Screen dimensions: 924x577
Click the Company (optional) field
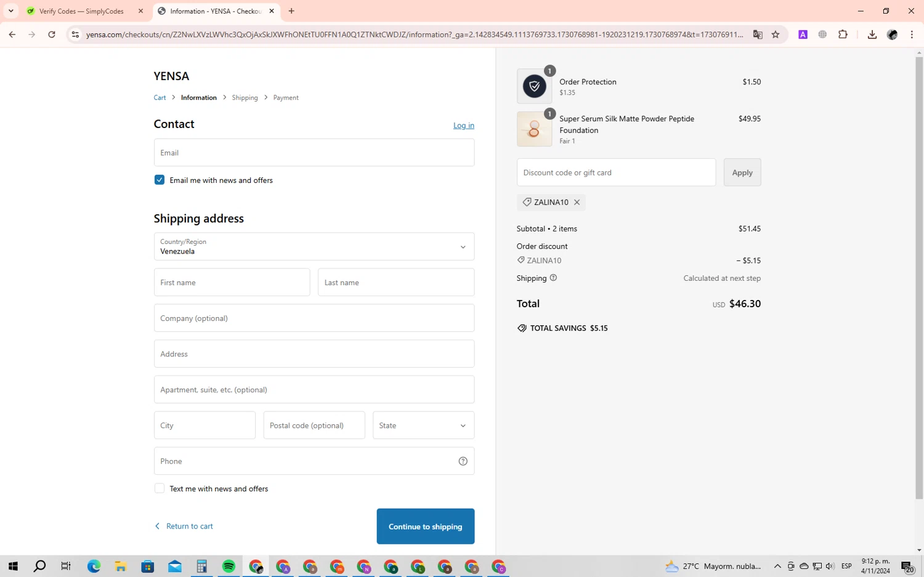pyautogui.click(x=314, y=318)
